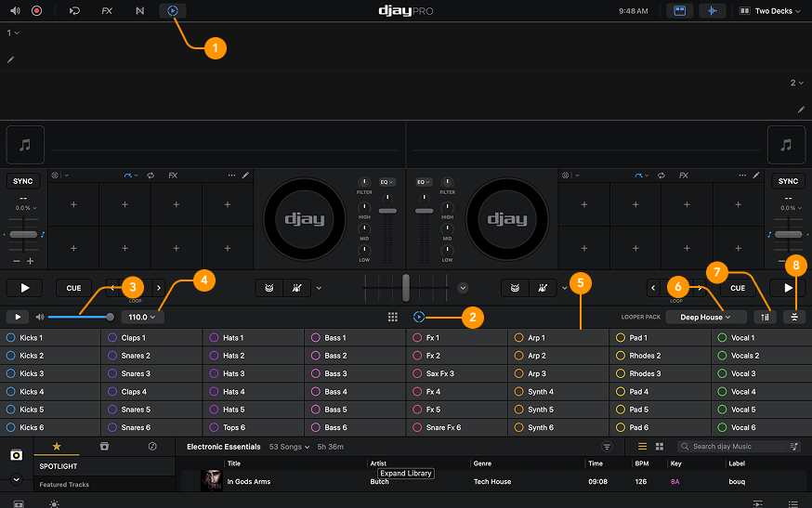Open the left deck more options ellipsis
This screenshot has height=508, width=812.
[231, 176]
